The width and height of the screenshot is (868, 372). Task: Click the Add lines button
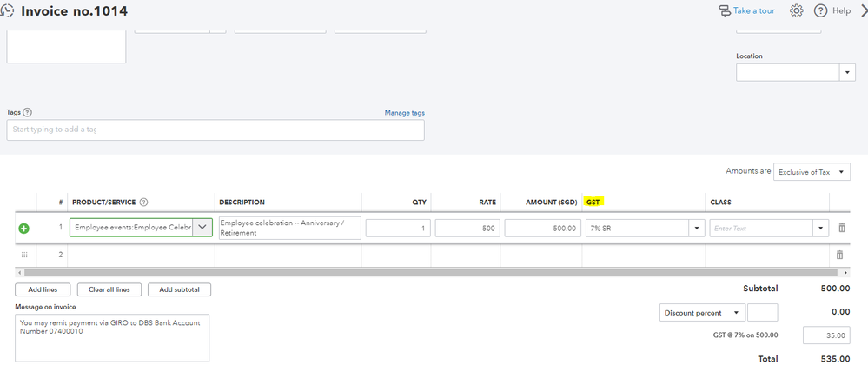(43, 289)
